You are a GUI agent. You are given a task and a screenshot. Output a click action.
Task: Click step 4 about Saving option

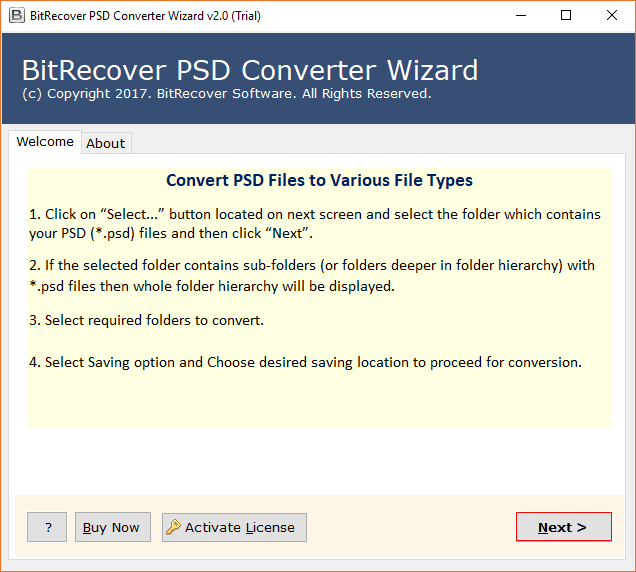coord(305,362)
